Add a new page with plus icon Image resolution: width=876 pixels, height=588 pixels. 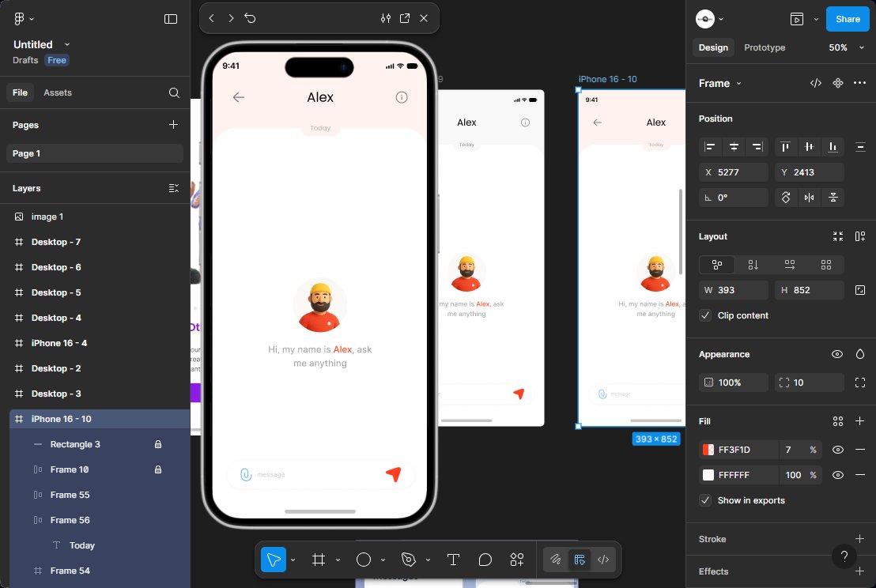click(x=173, y=125)
